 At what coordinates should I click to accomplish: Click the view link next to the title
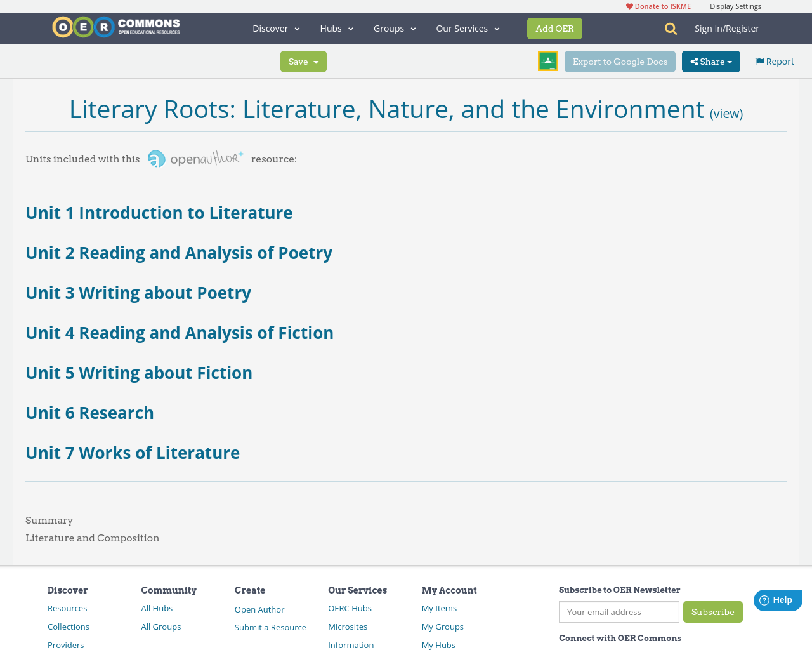click(x=726, y=112)
